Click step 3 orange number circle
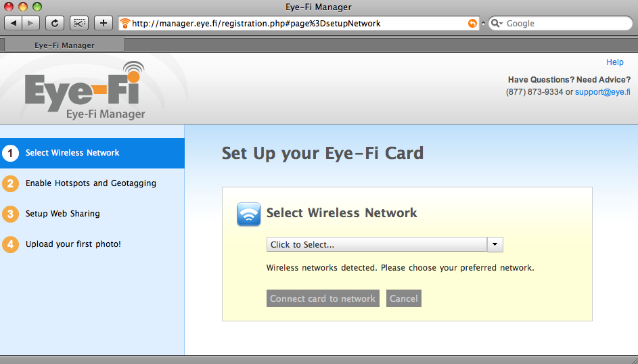The height and width of the screenshot is (364, 638). coord(11,214)
